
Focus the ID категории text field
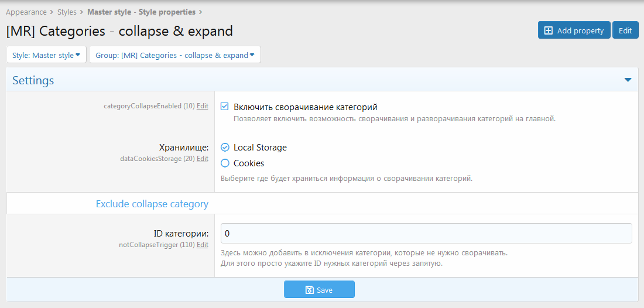(426, 233)
